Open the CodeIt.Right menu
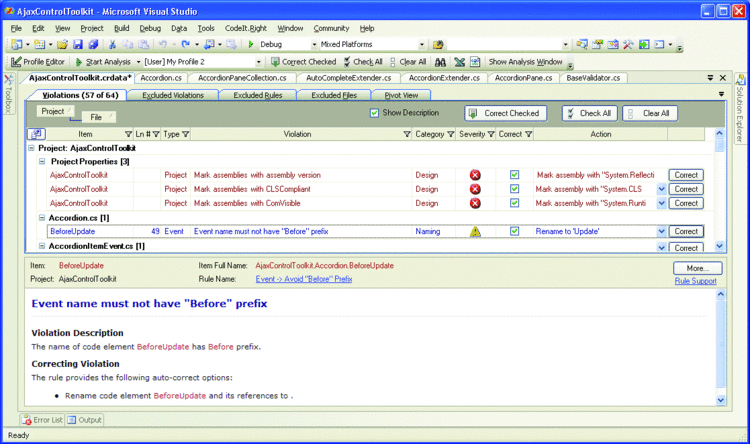 (246, 28)
